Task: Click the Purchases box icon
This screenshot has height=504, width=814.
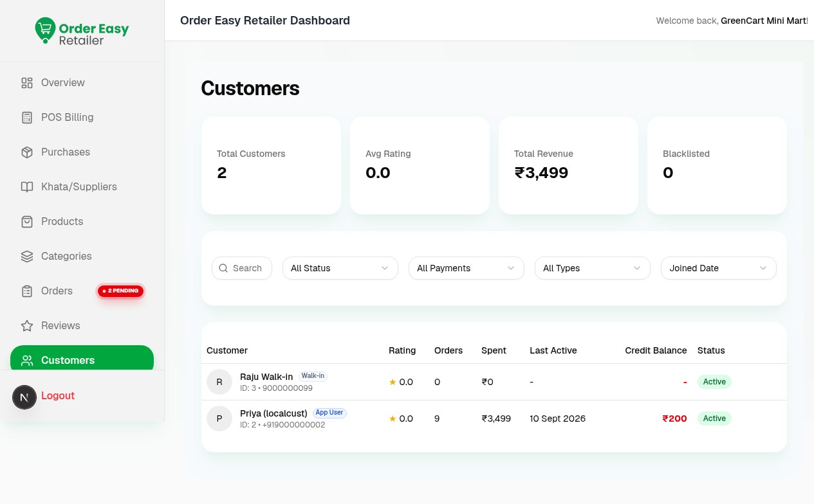Action: [27, 152]
